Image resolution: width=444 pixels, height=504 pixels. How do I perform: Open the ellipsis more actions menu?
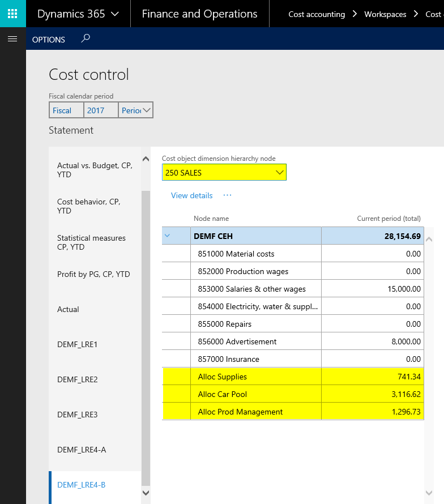[227, 195]
